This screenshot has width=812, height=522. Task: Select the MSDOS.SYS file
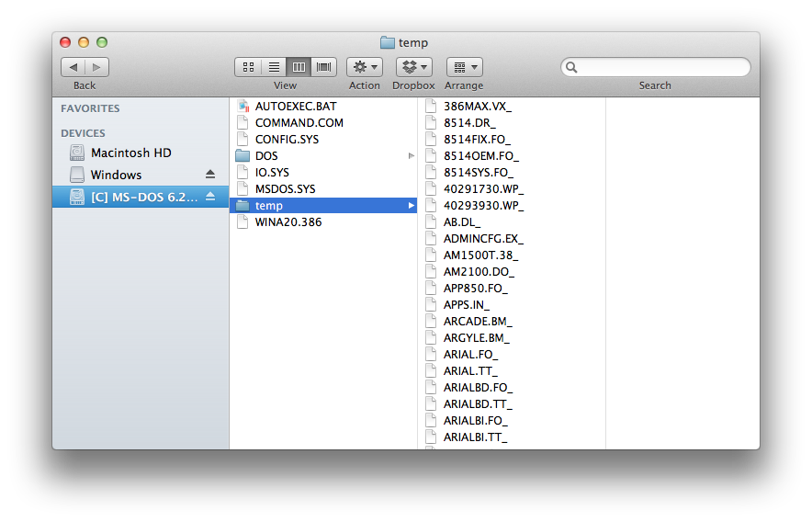coord(323,189)
